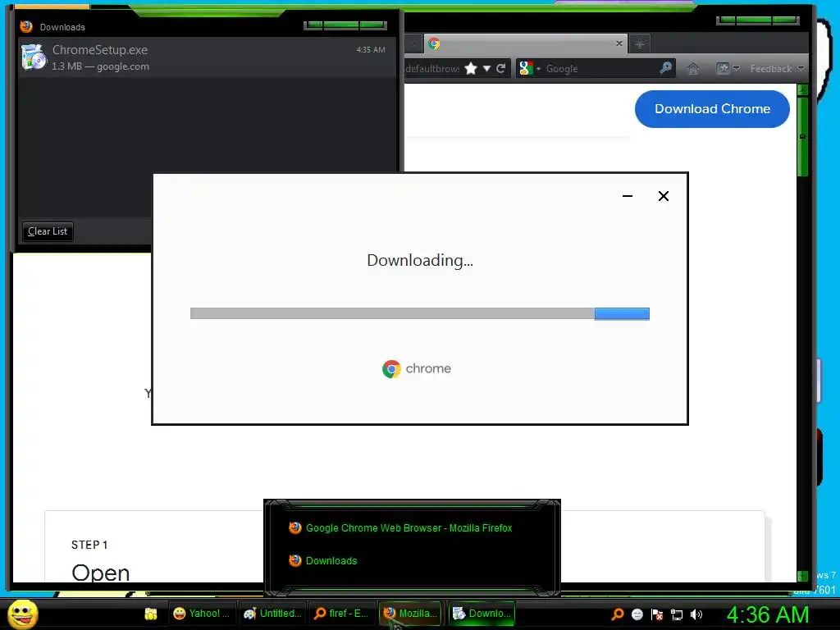Screen dimensions: 840x630
Task: Switch to the Yahoo! taskbar button
Action: click(203, 614)
